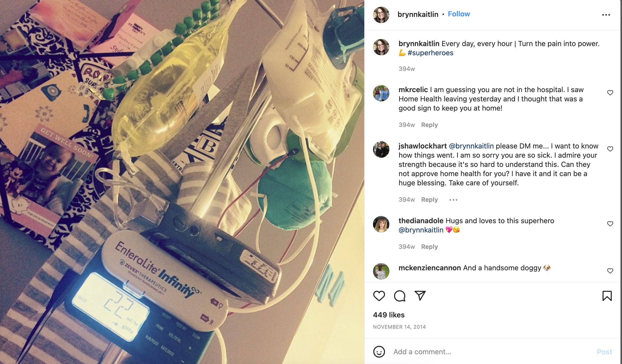Share the post via paper plane icon
622x364 pixels.
[420, 296]
